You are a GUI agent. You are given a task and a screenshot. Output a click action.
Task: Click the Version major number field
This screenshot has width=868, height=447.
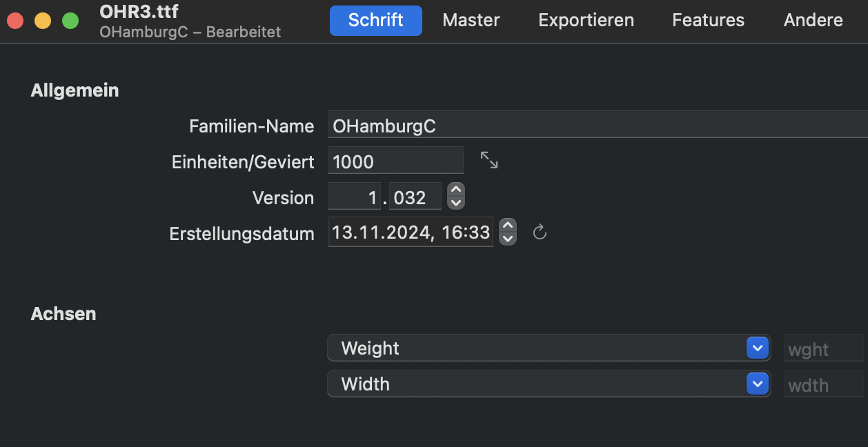[x=355, y=197]
